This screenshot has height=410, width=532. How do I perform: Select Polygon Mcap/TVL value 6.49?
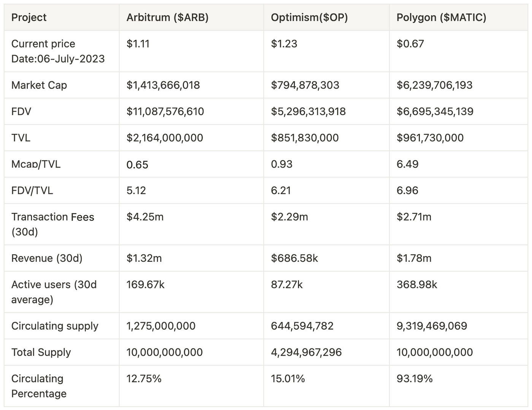tap(407, 164)
